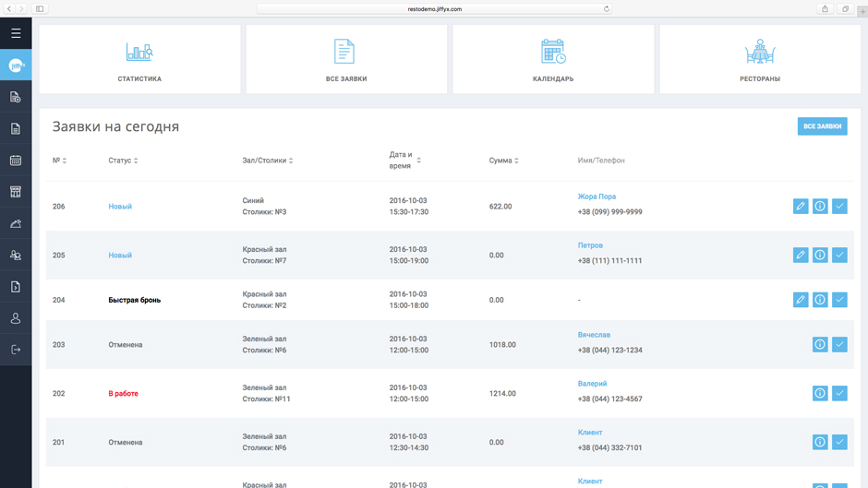Click the blue Все заявки button
Screen dimensions: 868x488
822,126
